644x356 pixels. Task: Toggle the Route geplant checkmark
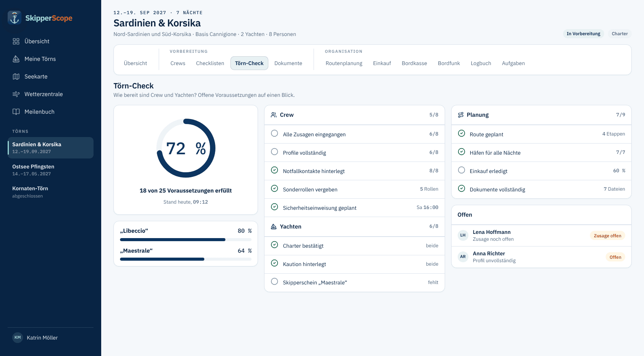(462, 134)
